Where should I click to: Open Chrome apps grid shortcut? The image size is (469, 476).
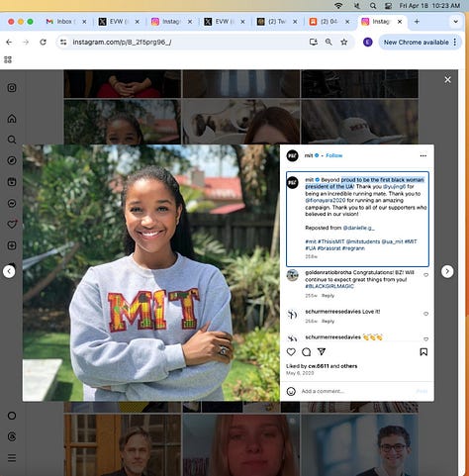tap(8, 59)
